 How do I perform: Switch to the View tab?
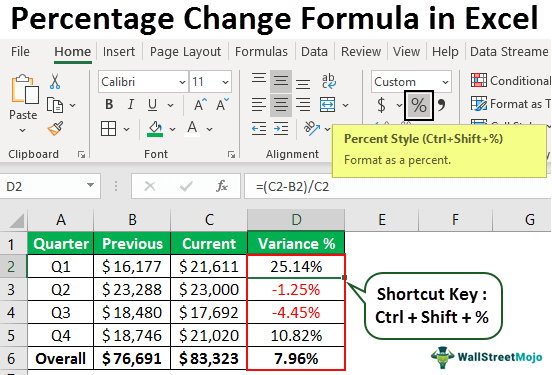pos(406,52)
